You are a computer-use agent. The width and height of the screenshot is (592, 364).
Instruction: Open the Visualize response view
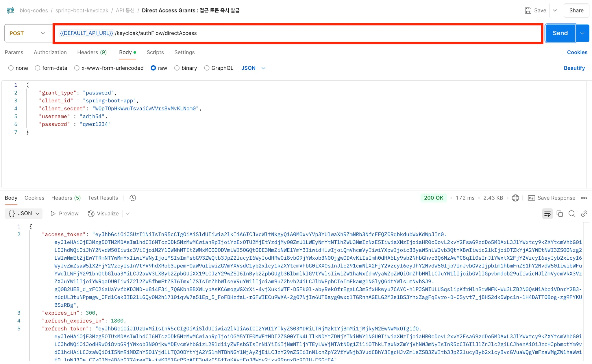point(103,214)
